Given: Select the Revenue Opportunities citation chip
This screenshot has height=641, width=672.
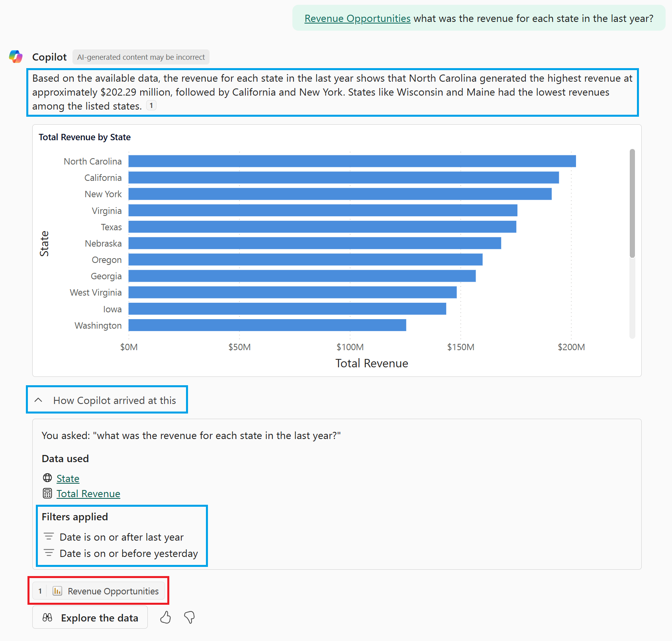Looking at the screenshot, I should coord(98,591).
